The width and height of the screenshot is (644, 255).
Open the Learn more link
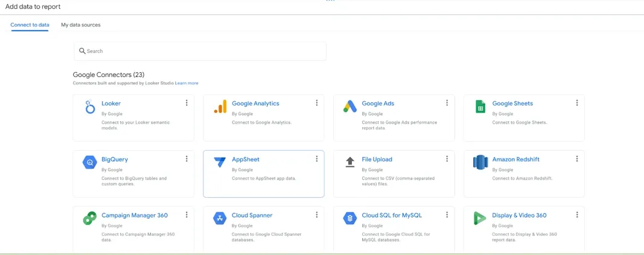[x=187, y=83]
